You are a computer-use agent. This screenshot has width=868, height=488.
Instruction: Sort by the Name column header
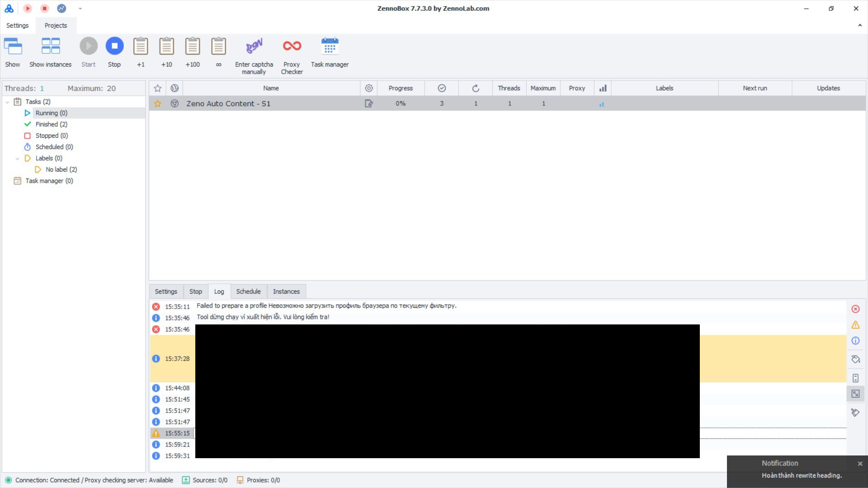(x=271, y=88)
